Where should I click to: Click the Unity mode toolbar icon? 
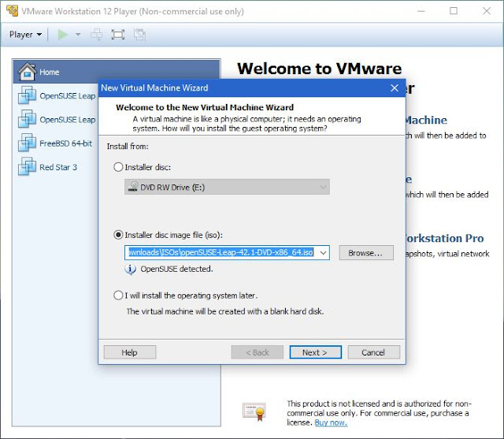coord(140,35)
